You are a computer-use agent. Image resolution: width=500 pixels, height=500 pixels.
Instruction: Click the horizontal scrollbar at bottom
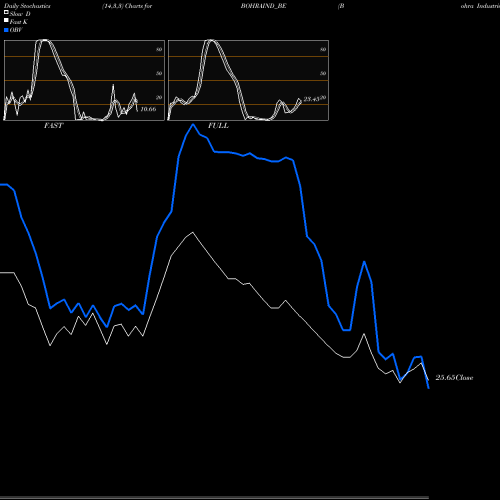pyautogui.click(x=214, y=498)
